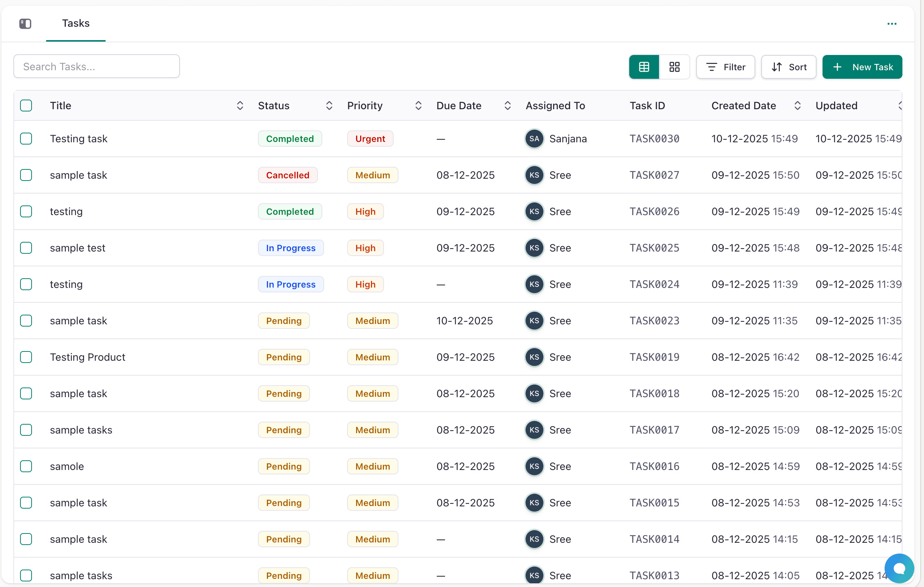Check the Testing task row checkbox
Screen dimensions: 924x587
tap(26, 139)
